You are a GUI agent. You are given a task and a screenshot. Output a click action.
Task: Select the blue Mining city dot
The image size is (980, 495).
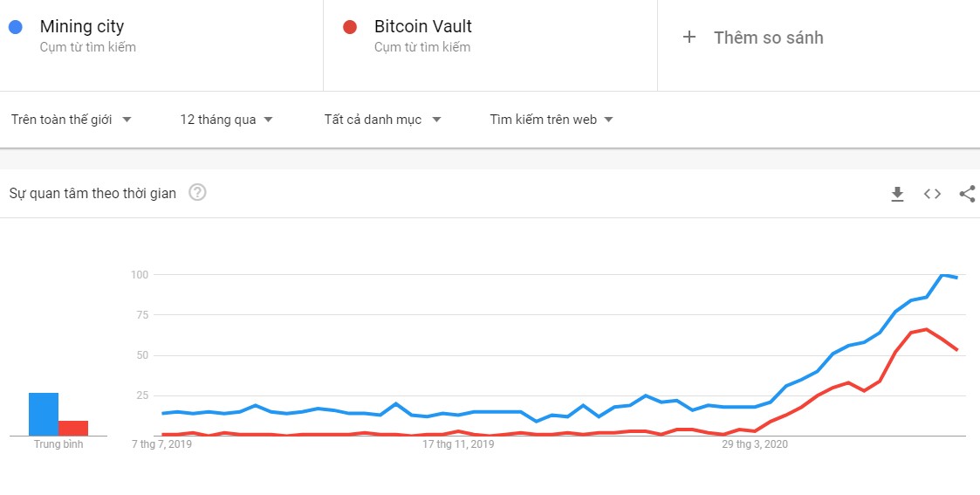(x=16, y=27)
